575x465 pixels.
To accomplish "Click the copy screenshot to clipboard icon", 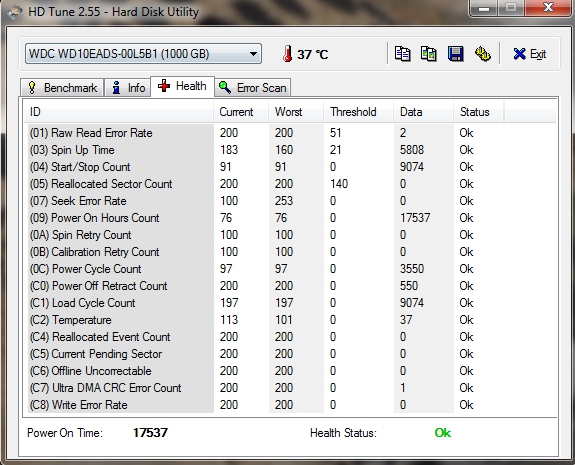I will point(428,54).
